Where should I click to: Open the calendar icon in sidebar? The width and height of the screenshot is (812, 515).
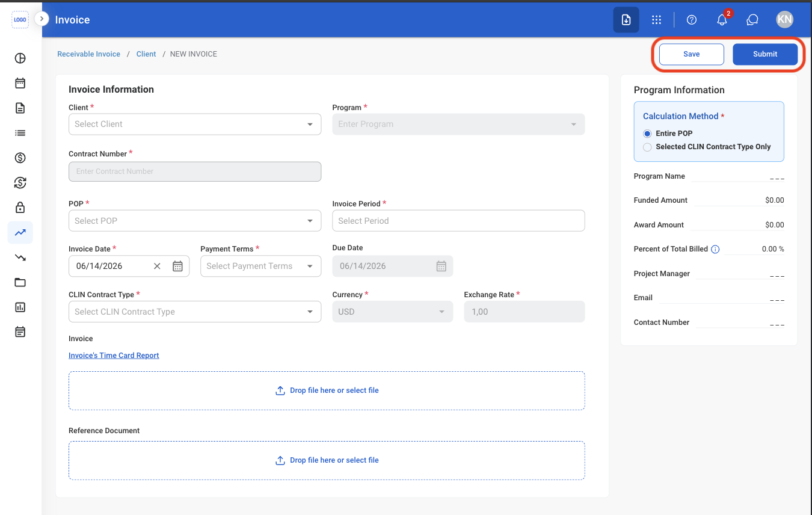[x=20, y=83]
